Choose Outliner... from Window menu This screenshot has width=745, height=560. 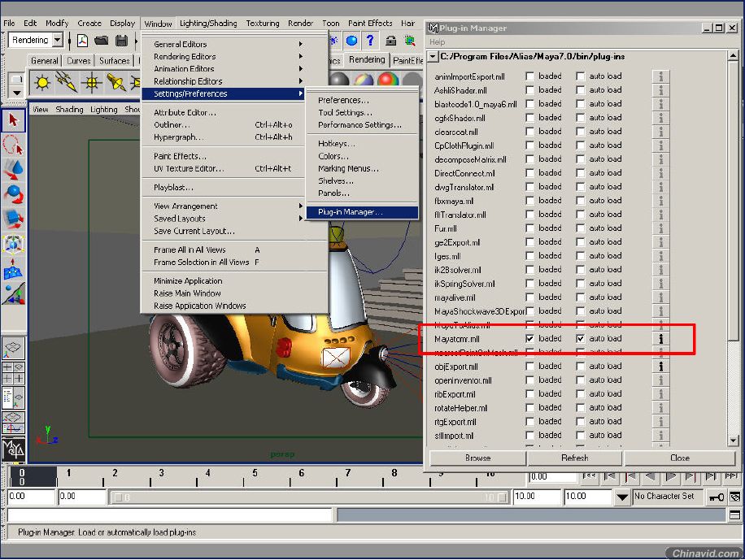pos(223,125)
